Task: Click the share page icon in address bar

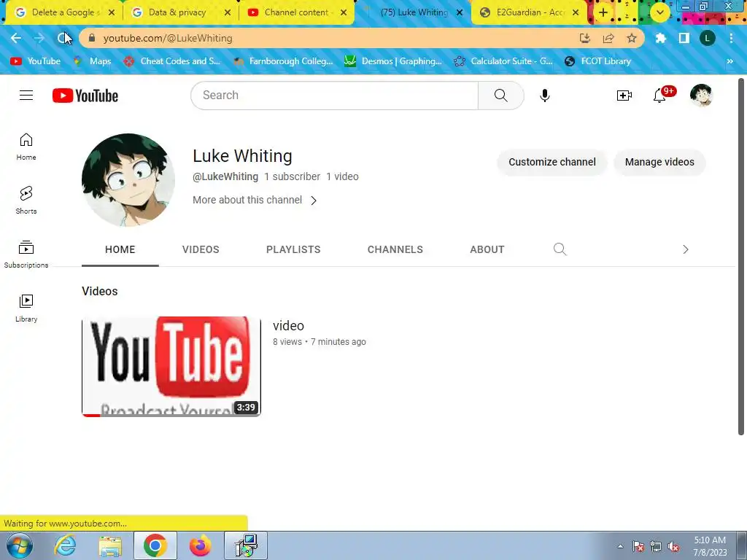Action: (x=608, y=38)
